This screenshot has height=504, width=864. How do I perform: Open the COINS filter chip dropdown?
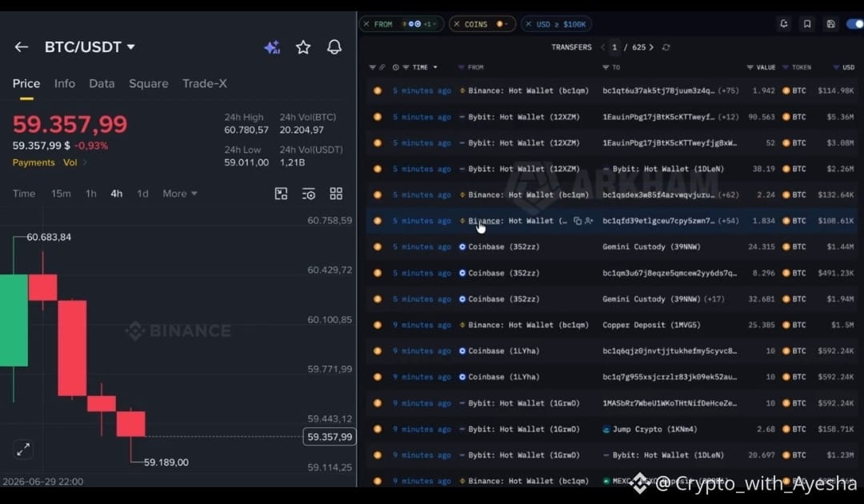(506, 24)
